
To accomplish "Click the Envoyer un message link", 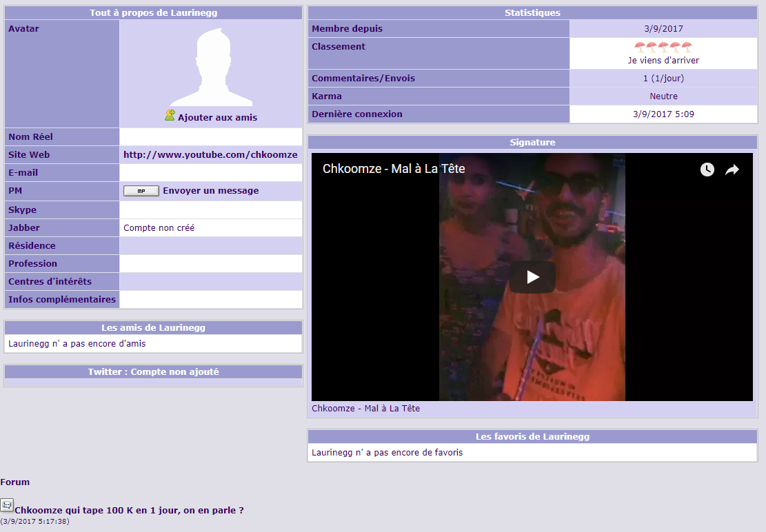I will point(210,191).
